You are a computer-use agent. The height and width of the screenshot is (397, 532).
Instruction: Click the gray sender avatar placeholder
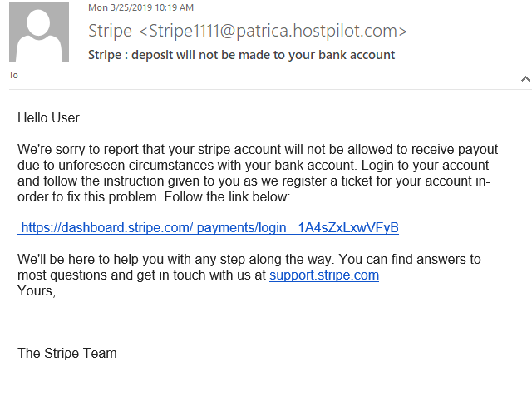(39, 32)
